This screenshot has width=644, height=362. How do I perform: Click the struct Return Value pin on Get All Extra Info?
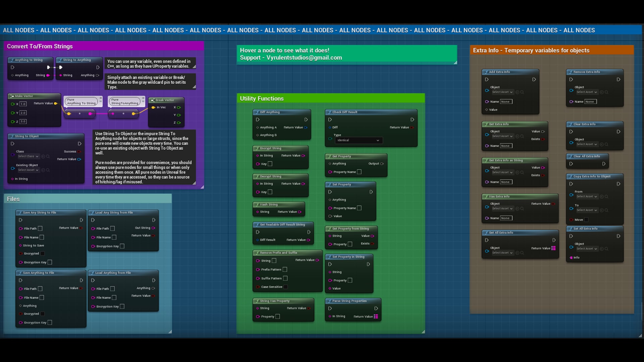(x=553, y=248)
